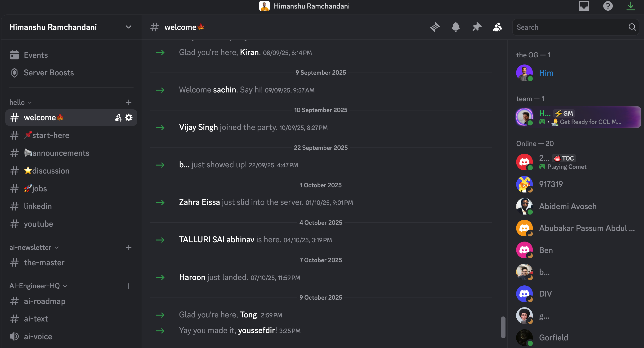Create a channel in the hello category

(x=129, y=102)
